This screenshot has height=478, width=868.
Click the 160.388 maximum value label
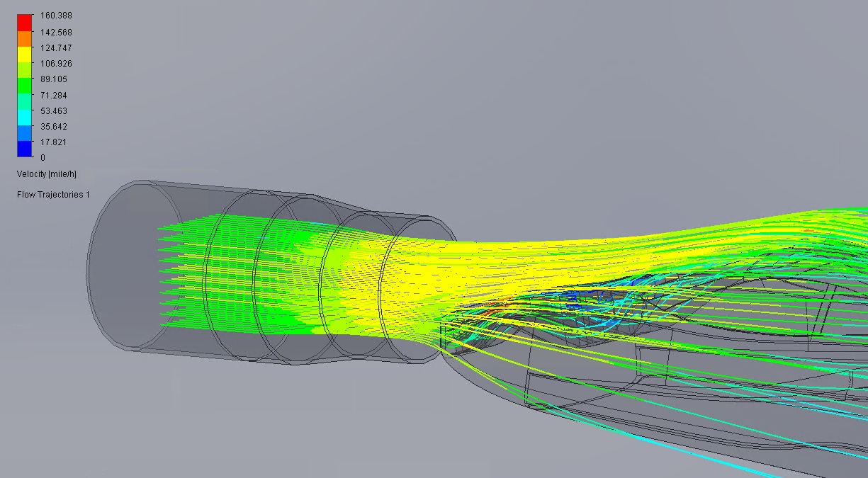pos(55,15)
